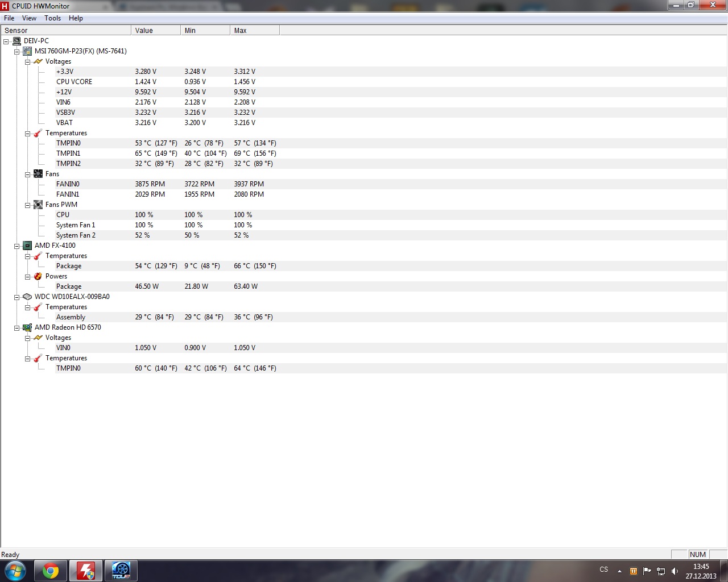Click the network tray icon

tap(661, 571)
